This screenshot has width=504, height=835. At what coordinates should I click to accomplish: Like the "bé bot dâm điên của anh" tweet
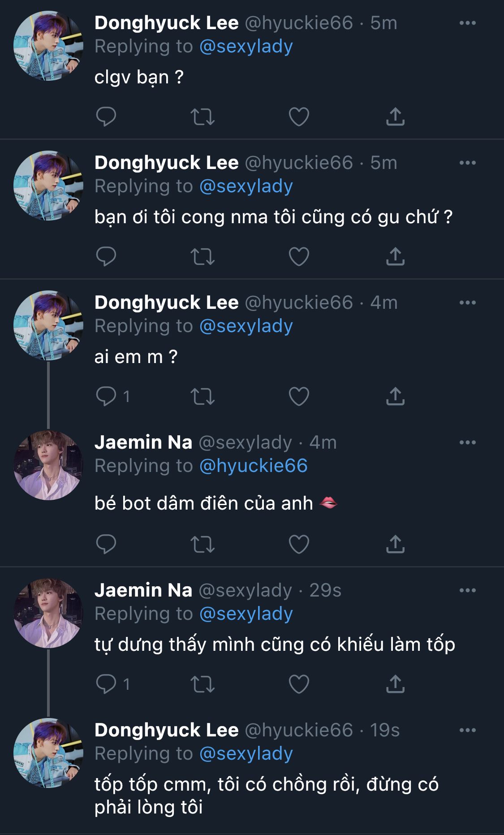coord(299,544)
